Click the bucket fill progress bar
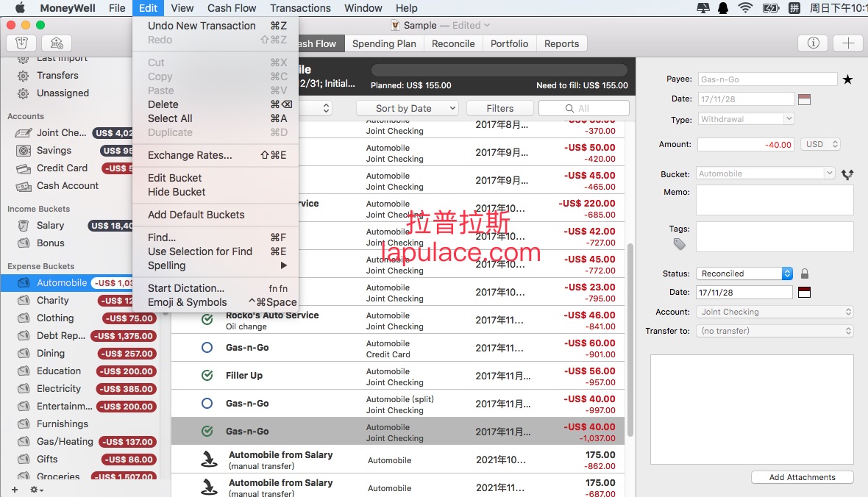The width and height of the screenshot is (868, 497). tap(499, 71)
